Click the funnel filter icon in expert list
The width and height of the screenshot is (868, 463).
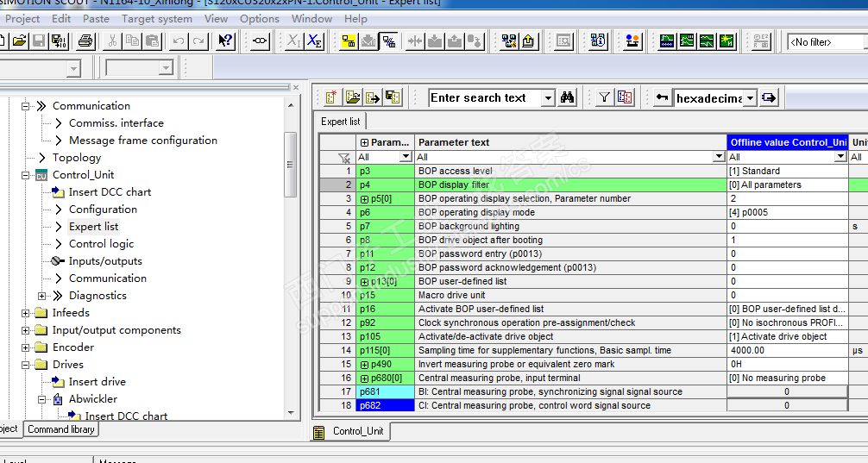(605, 98)
